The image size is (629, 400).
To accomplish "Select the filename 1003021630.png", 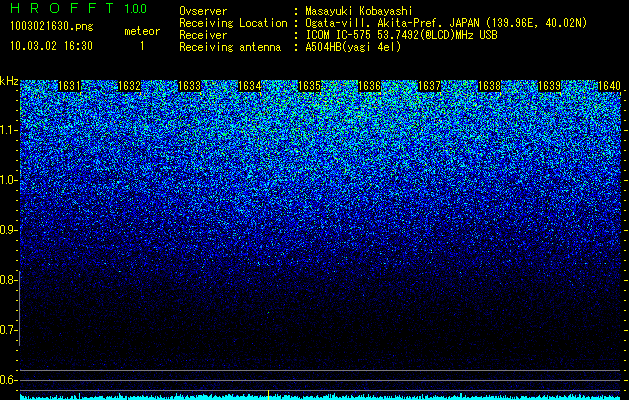I will (x=52, y=27).
